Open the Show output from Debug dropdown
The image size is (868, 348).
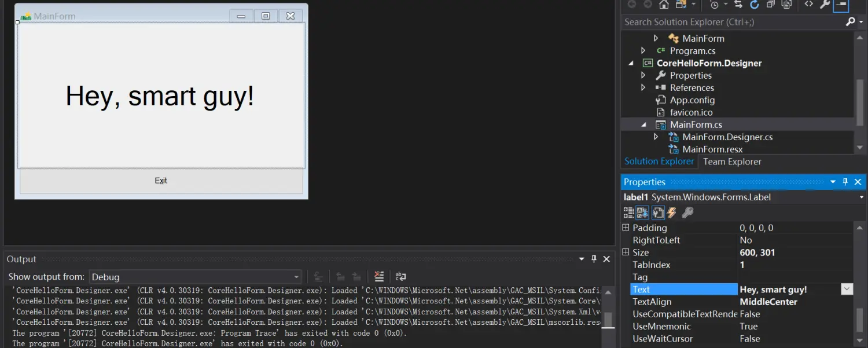pyautogui.click(x=196, y=277)
